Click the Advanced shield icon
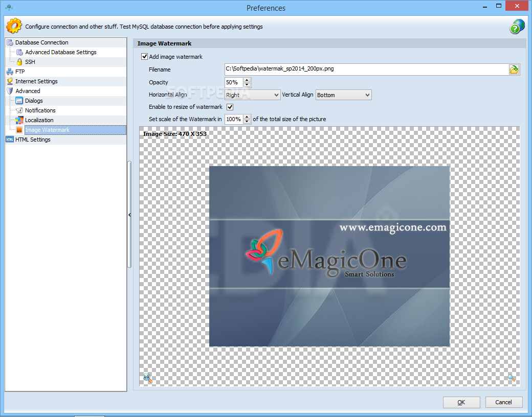Screen dimensions: 532x417 [x=10, y=91]
